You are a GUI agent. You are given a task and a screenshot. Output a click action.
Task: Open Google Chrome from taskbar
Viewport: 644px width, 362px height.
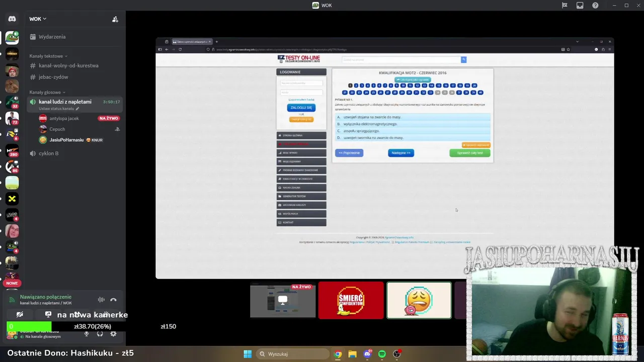pyautogui.click(x=338, y=354)
